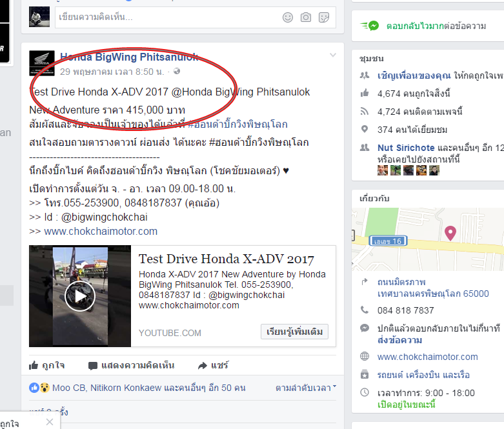Click the follow feed icon beside 4,724
Viewport: 504px width, 429px height.
365,111
